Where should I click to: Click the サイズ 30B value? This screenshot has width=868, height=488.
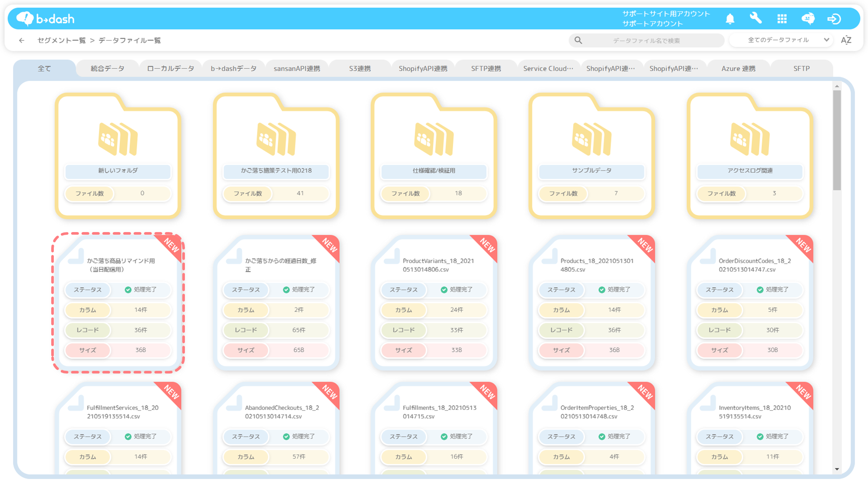773,350
